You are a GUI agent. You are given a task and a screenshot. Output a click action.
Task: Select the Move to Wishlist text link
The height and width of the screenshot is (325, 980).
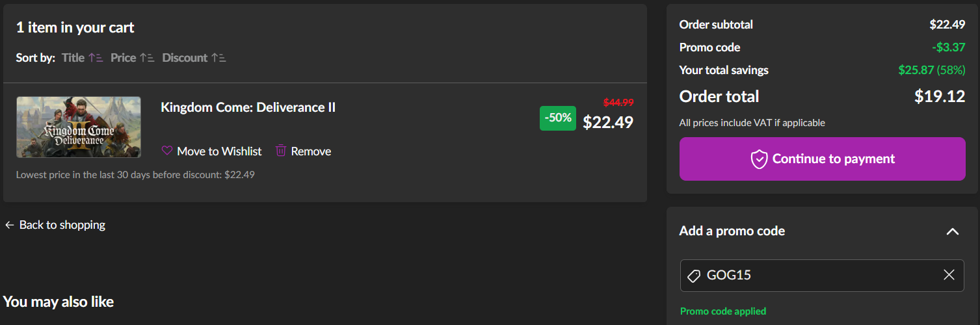coord(219,151)
